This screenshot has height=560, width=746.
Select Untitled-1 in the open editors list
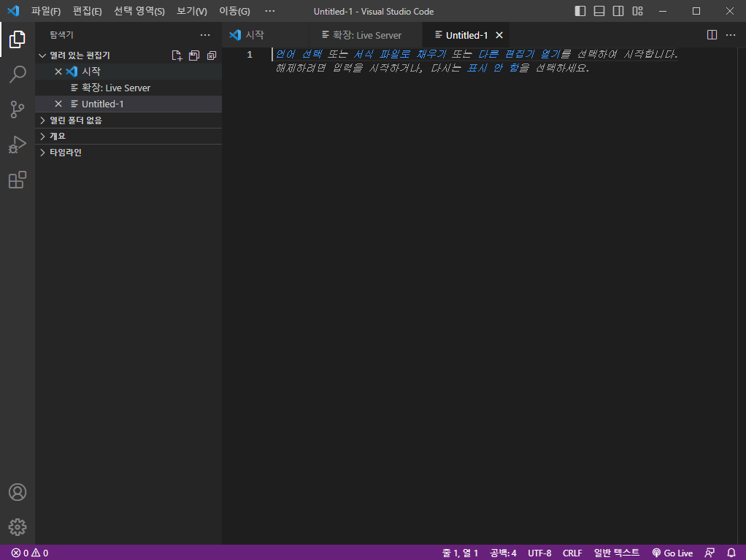click(x=128, y=104)
